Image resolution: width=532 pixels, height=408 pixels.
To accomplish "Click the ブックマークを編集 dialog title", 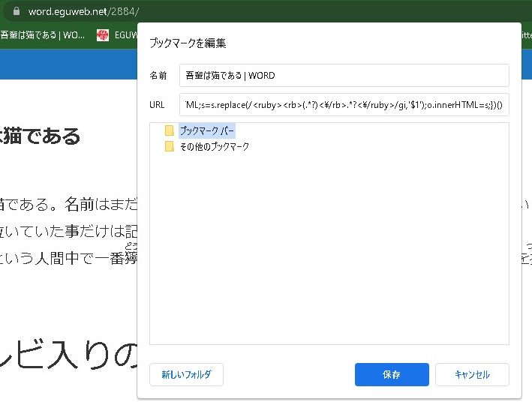I will [x=188, y=43].
